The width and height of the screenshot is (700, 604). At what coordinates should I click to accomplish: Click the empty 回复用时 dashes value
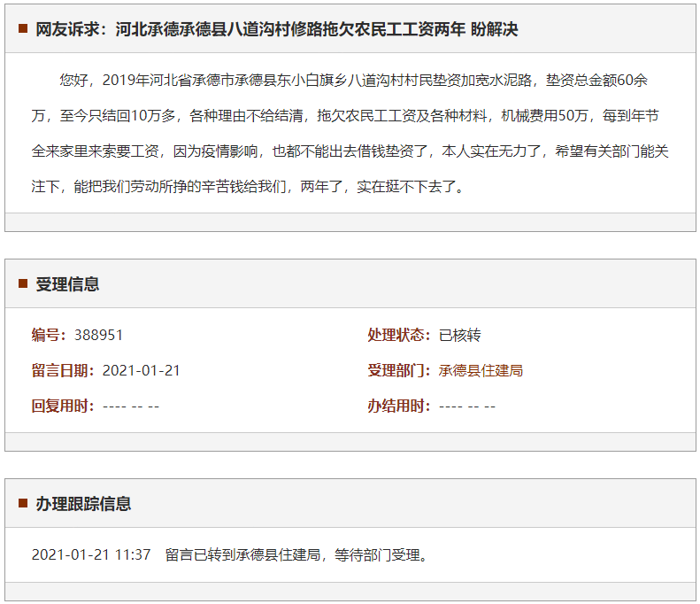[130, 406]
